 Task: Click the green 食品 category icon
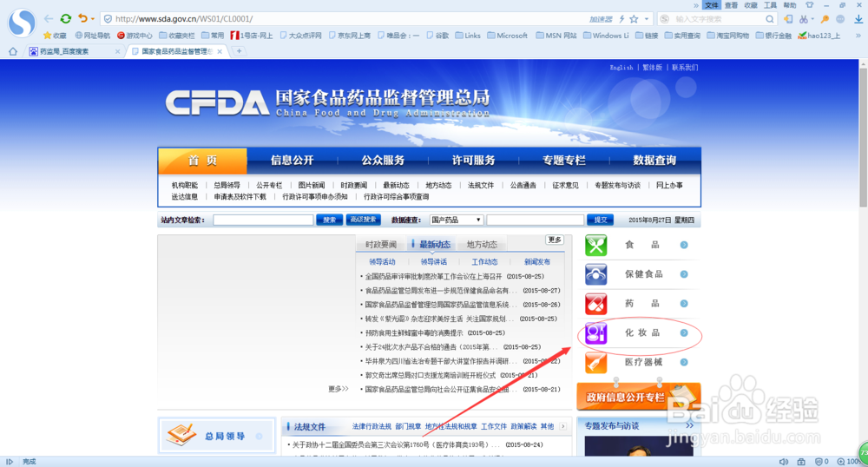pyautogui.click(x=596, y=245)
